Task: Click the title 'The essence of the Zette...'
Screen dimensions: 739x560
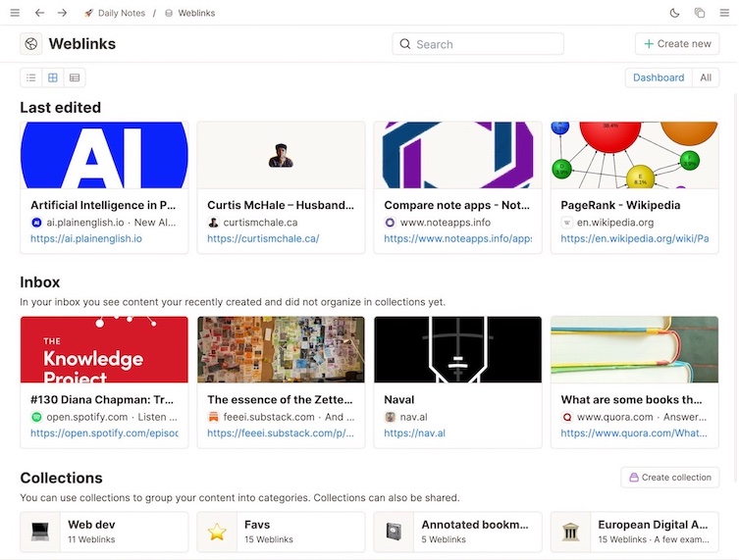Action: pyautogui.click(x=280, y=400)
